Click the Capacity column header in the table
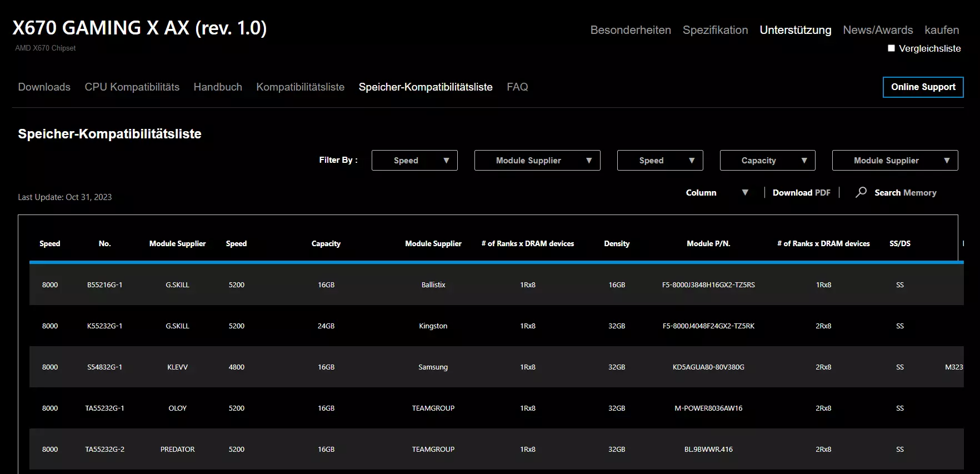 point(326,243)
